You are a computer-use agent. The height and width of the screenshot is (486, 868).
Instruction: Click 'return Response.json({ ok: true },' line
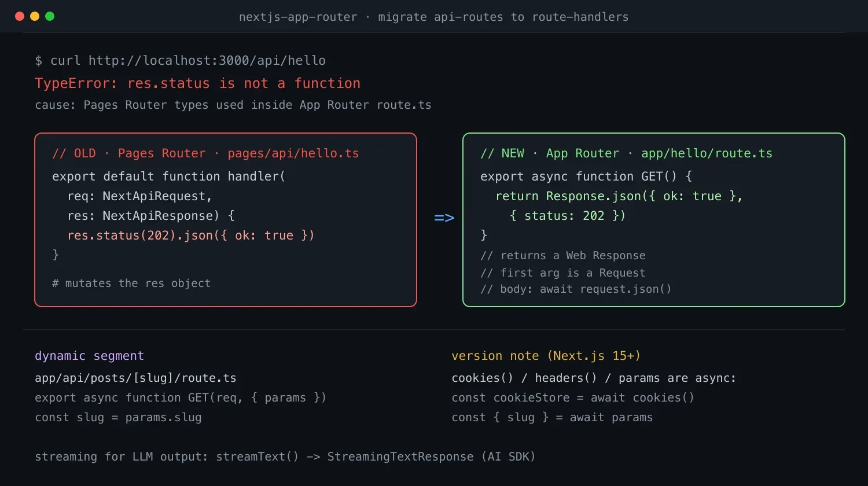click(619, 196)
